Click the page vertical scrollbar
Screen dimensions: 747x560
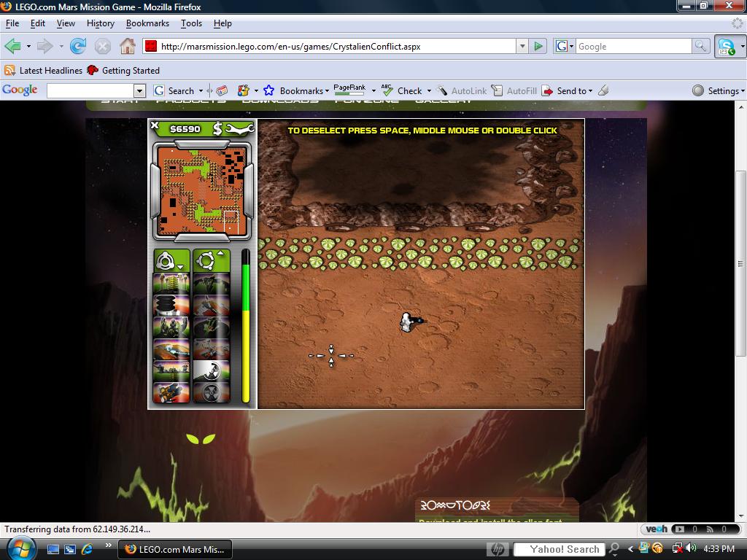click(740, 263)
